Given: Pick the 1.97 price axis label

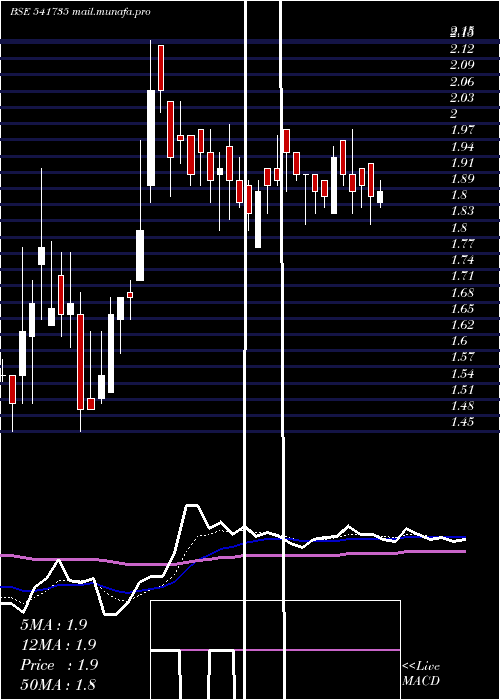Looking at the screenshot, I should [462, 130].
